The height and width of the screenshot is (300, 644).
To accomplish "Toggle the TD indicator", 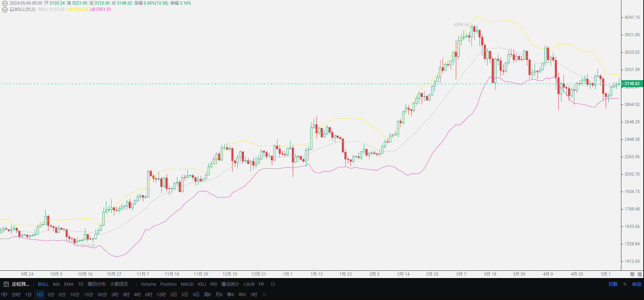I will point(81,284).
